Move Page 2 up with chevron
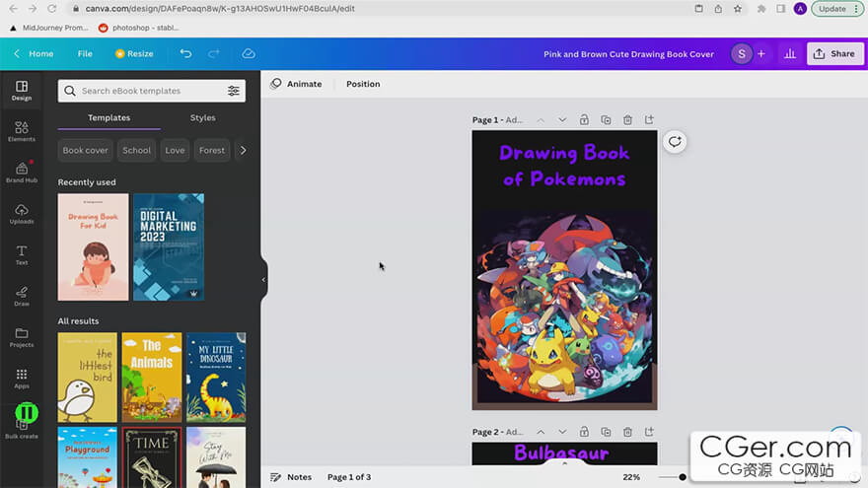Image resolution: width=868 pixels, height=488 pixels. click(541, 432)
